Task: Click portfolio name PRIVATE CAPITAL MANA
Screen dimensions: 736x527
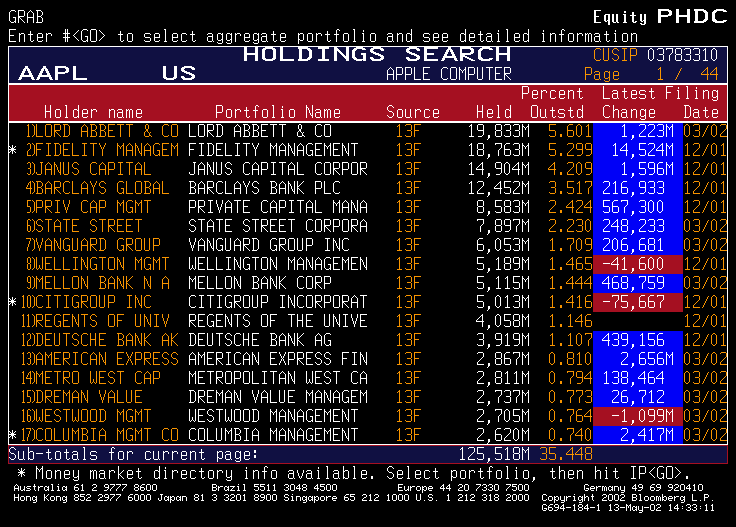Action: 278,207
